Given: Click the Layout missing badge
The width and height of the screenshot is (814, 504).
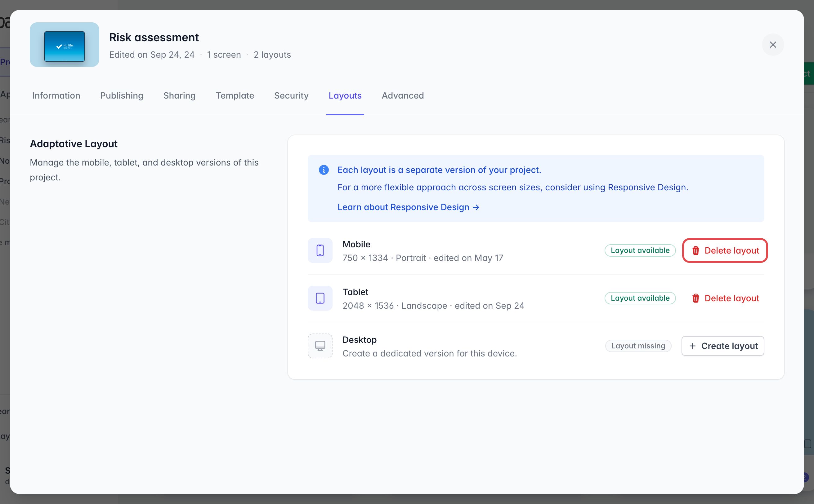Looking at the screenshot, I should tap(638, 346).
